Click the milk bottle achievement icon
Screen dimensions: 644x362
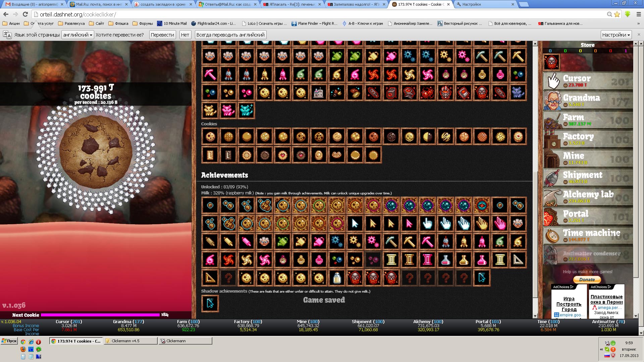(337, 278)
